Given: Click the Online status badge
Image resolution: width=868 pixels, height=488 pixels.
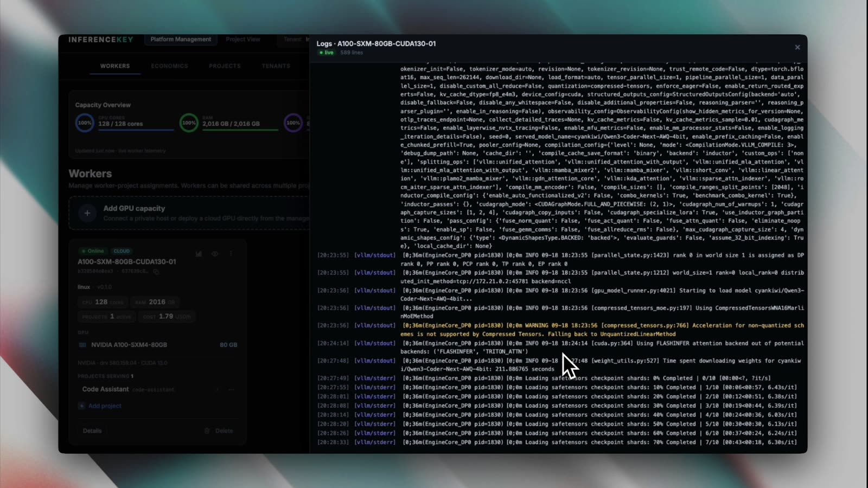Looking at the screenshot, I should coord(93,251).
